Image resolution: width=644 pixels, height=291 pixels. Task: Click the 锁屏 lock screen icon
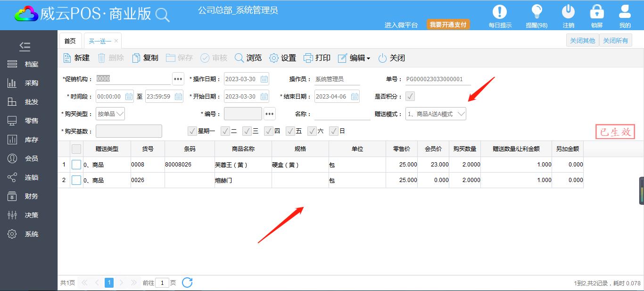pyautogui.click(x=597, y=12)
